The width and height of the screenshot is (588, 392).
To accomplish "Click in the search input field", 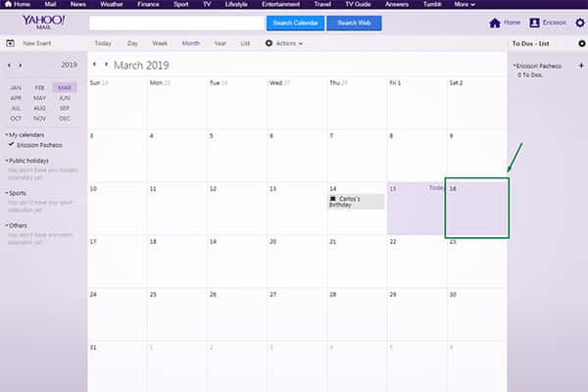I will [177, 23].
